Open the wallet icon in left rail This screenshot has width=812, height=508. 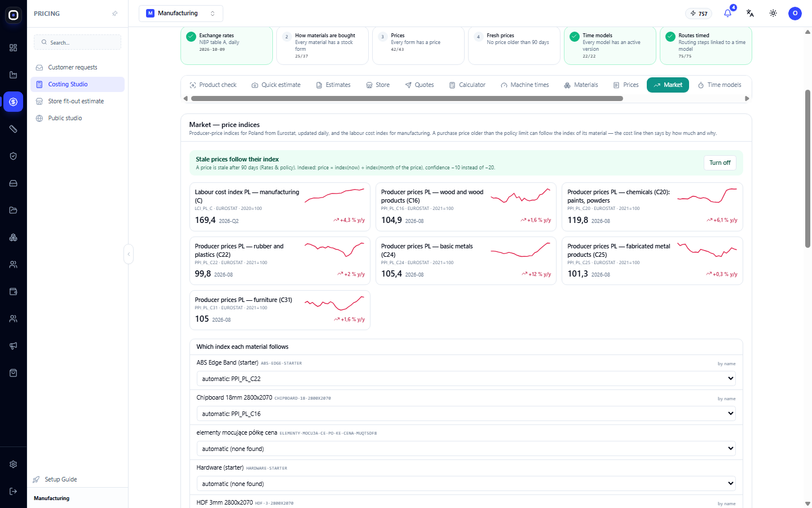click(x=14, y=292)
